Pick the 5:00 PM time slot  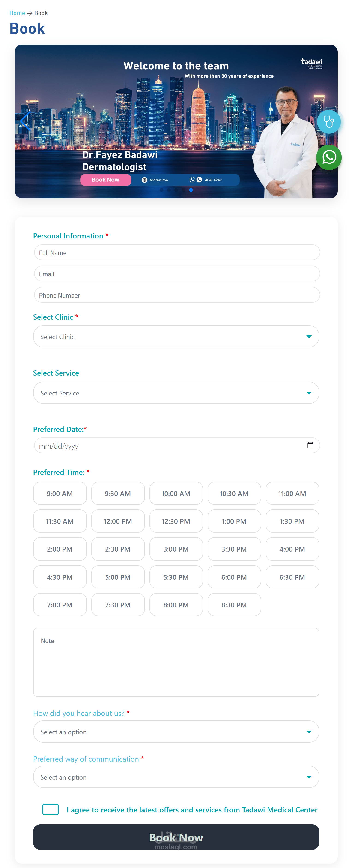[118, 577]
